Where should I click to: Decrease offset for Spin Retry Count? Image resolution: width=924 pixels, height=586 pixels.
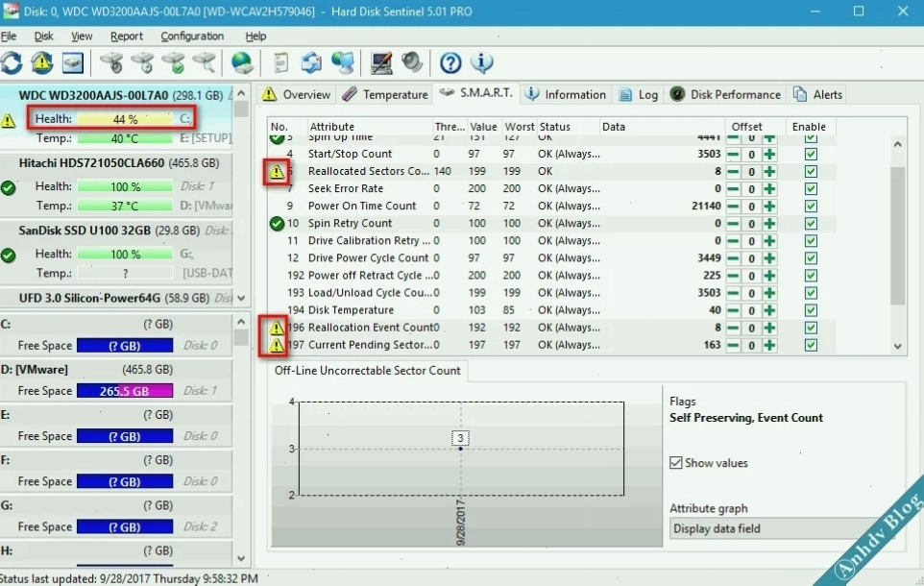733,224
